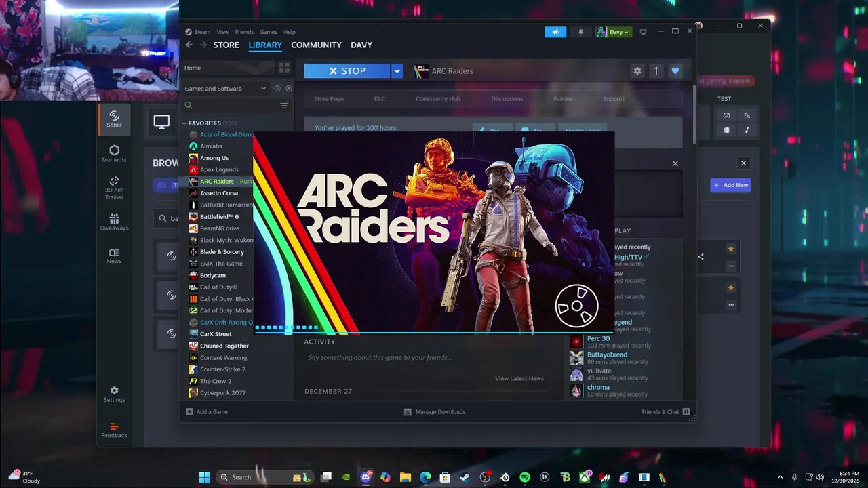
Task: Switch Steam to Big Picture mode icon
Action: point(643,32)
